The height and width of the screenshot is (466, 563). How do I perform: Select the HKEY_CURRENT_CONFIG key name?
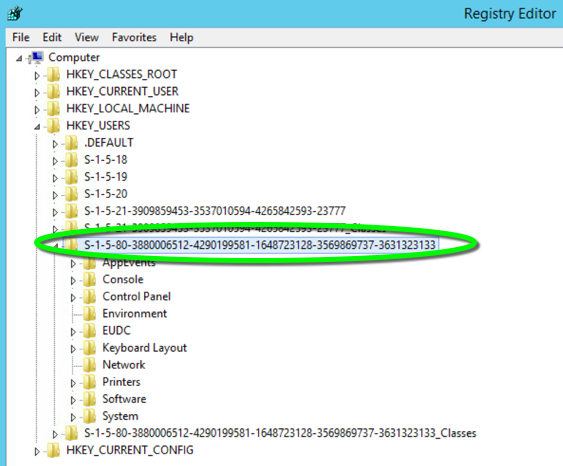click(130, 450)
